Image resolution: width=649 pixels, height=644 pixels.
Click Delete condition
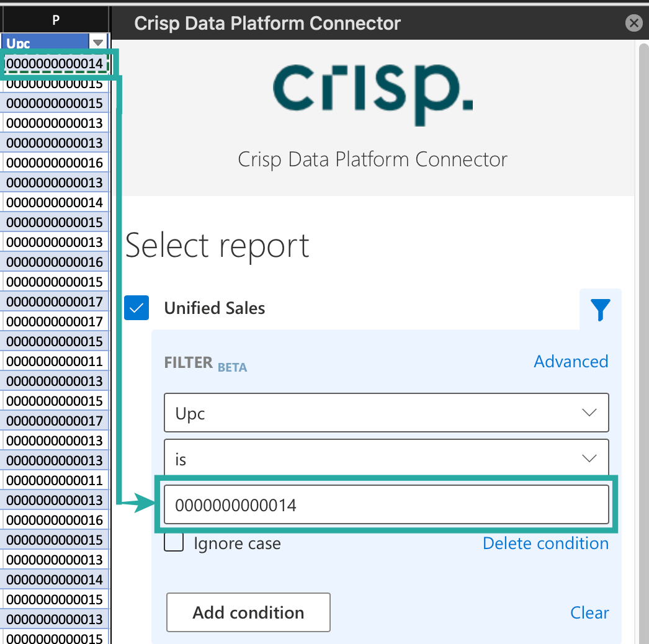pyautogui.click(x=545, y=543)
